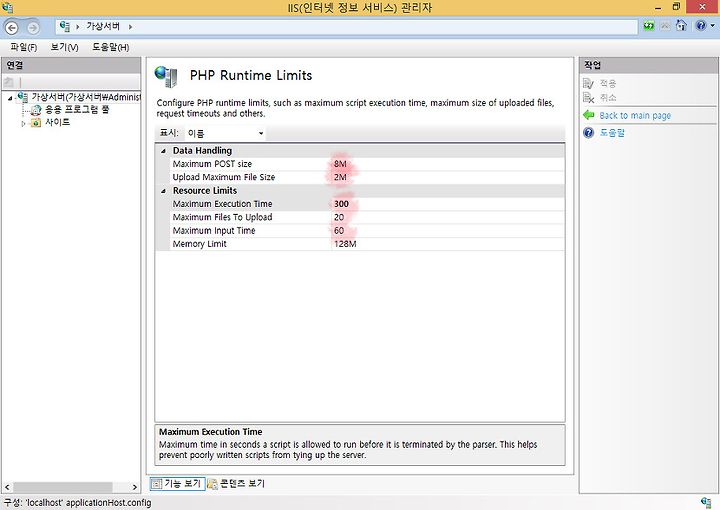
Task: Click the refresh page icon in the top toolbar
Action: click(649, 26)
